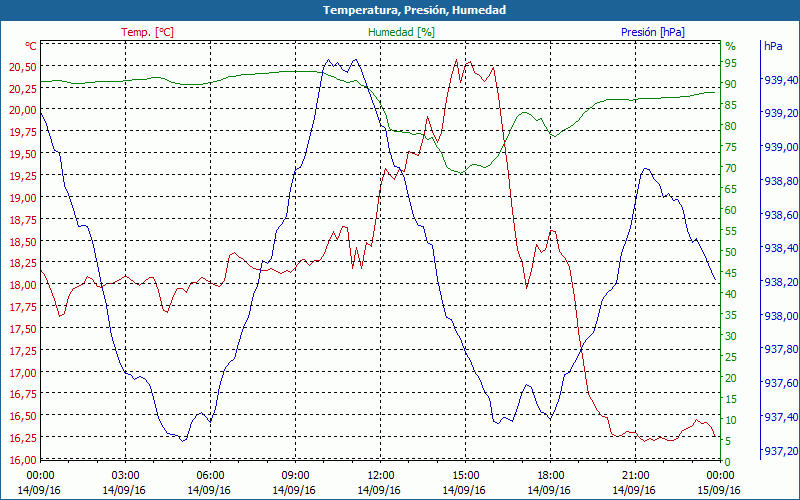This screenshot has width=800, height=500.
Task: Select the blue Presión [hPa] legend label
Action: (653, 32)
